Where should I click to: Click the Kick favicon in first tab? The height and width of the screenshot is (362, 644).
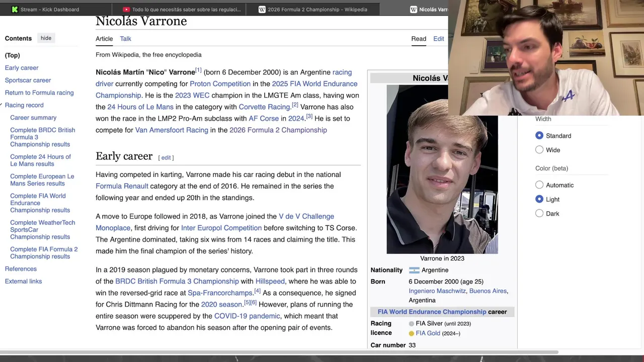tap(15, 9)
